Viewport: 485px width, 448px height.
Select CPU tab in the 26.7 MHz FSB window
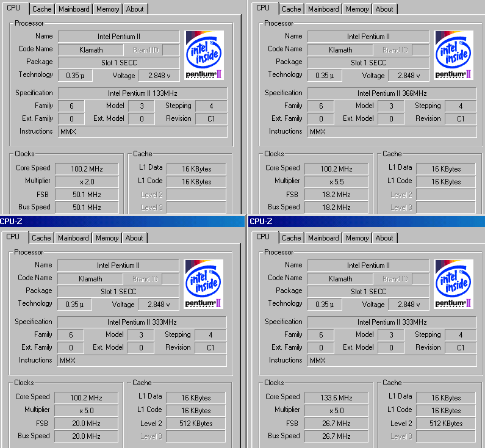[x=263, y=237]
